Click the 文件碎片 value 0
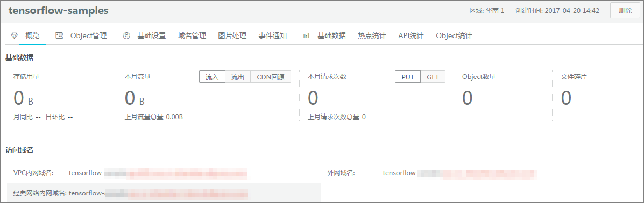The image size is (644, 203). click(567, 98)
